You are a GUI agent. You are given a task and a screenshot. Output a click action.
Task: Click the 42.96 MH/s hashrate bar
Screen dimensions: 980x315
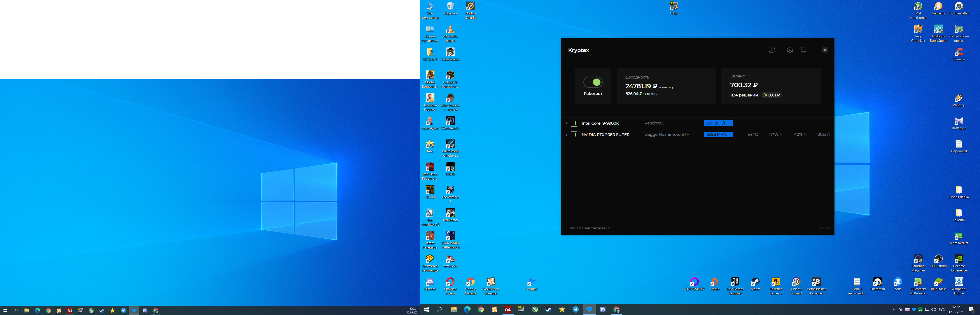pyautogui.click(x=718, y=135)
